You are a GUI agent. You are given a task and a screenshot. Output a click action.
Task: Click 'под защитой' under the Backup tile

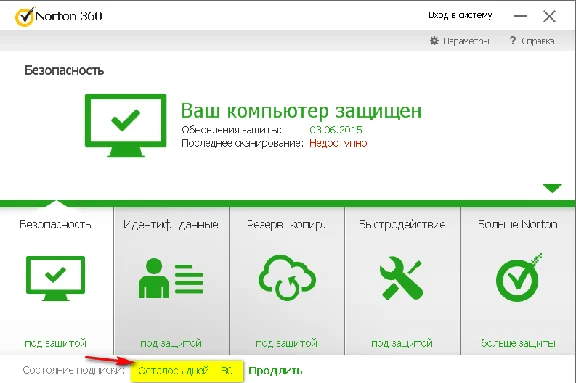pyautogui.click(x=287, y=343)
